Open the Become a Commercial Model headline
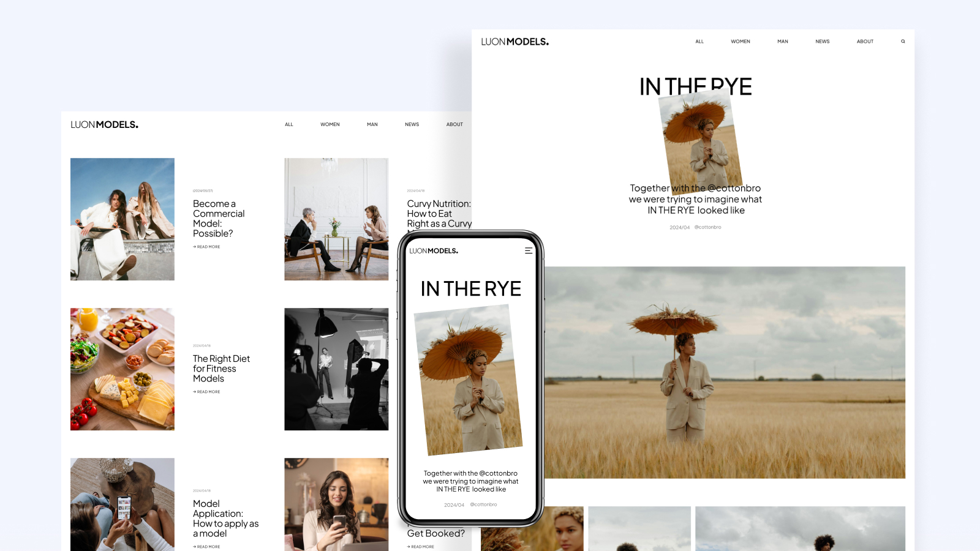The width and height of the screenshot is (980, 551). click(219, 219)
